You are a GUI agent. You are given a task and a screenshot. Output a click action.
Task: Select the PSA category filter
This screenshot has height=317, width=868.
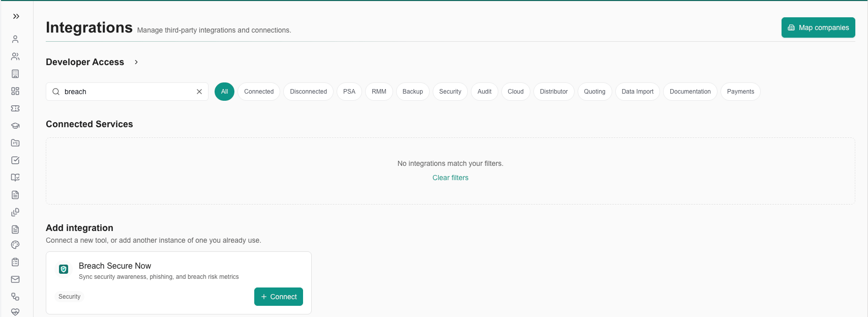(x=349, y=92)
